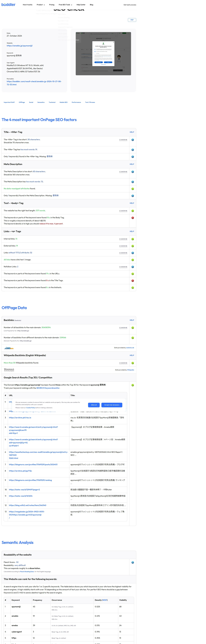Click green check for Wikipedia backlinks row

click(133, 363)
